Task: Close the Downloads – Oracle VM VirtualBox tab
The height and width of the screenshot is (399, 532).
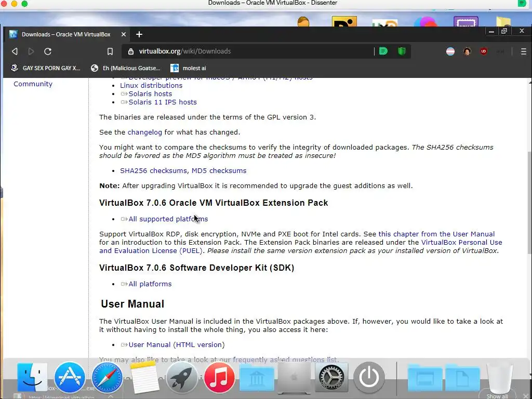Action: click(x=124, y=34)
